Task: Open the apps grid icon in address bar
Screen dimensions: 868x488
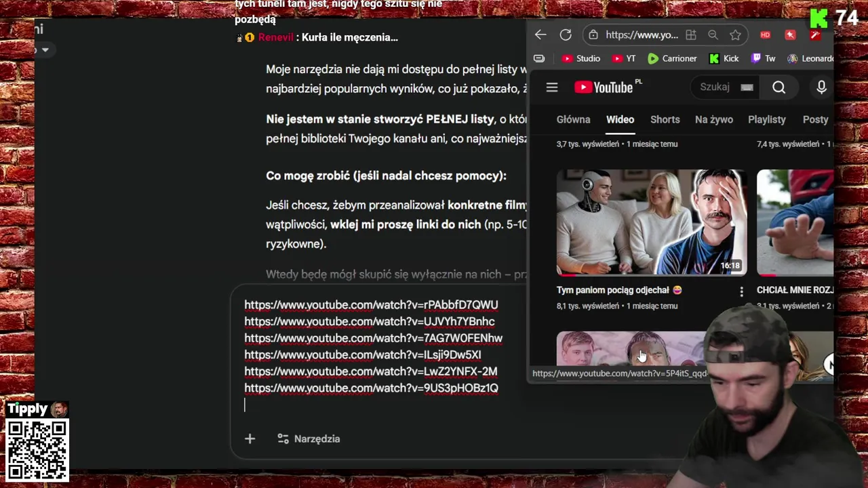Action: [x=691, y=35]
